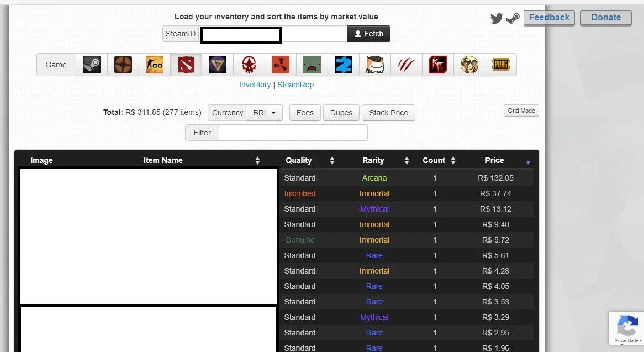
Task: Select the Artifact game icon
Action: pyautogui.click(x=218, y=65)
